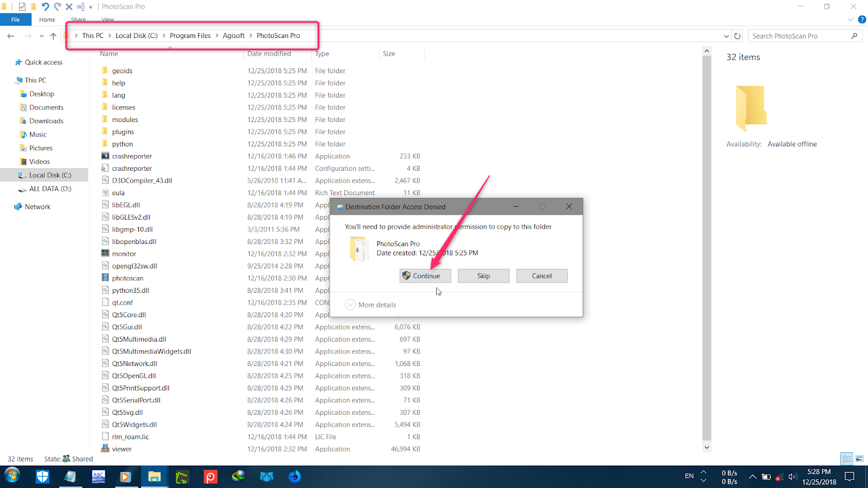
Task: Open Pictures in navigation pane
Action: (41, 148)
